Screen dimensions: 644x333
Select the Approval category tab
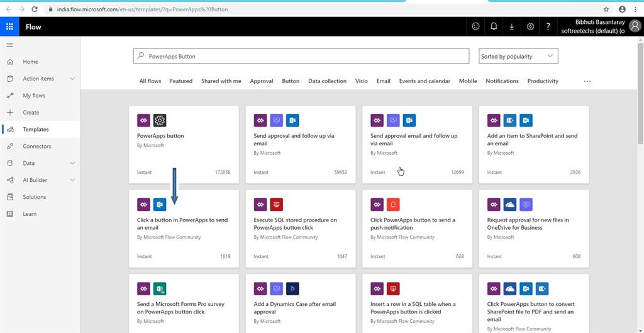[261, 81]
